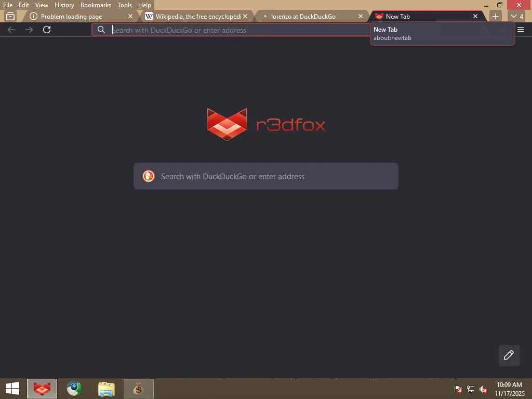Viewport: 532px width, 399px height.
Task: Open the money bag taskbar app
Action: (138, 389)
